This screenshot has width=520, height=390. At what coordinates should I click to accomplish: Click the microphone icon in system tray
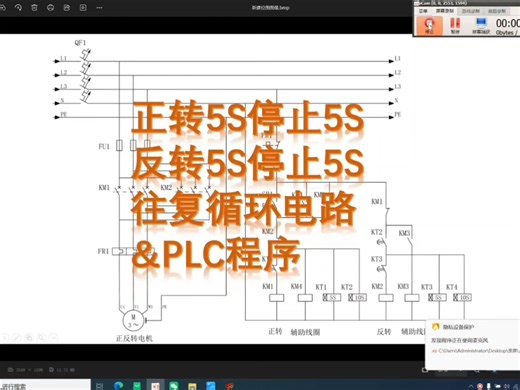[489, 386]
